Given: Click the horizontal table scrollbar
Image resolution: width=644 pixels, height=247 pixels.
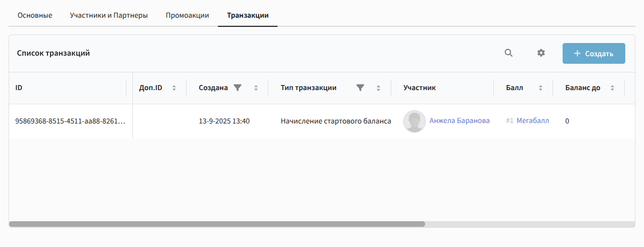Looking at the screenshot, I should pyautogui.click(x=217, y=224).
